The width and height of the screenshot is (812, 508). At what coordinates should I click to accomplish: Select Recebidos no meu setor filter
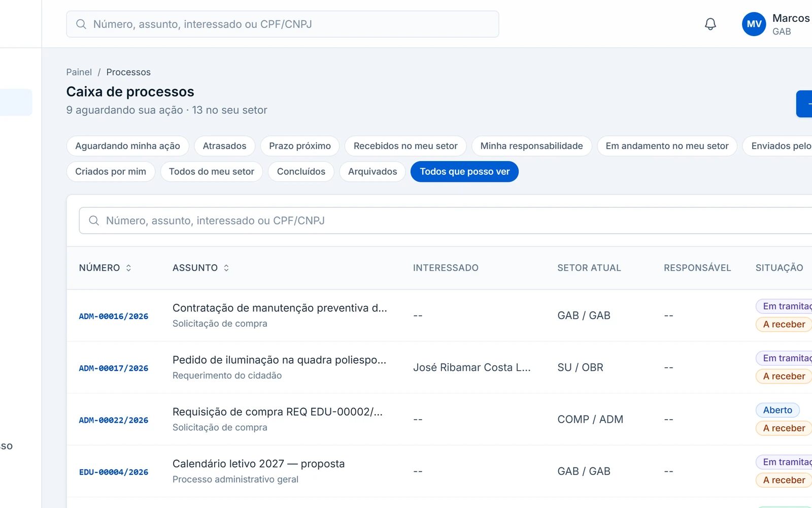point(405,146)
